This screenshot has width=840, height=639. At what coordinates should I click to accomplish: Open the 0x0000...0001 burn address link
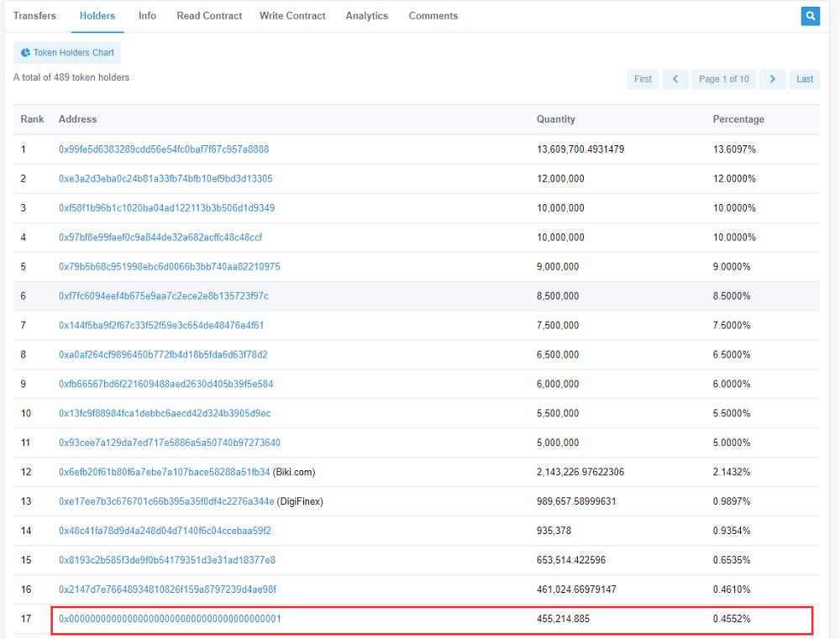170,619
